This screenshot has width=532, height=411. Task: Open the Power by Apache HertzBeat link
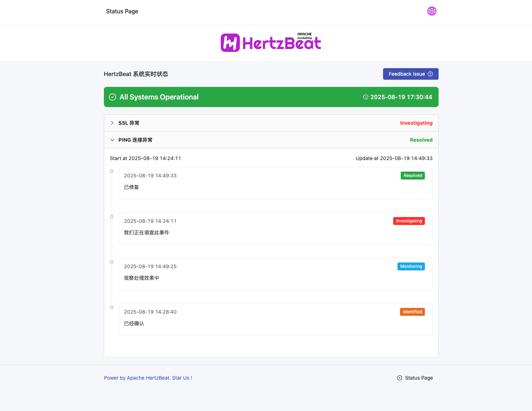(x=148, y=378)
